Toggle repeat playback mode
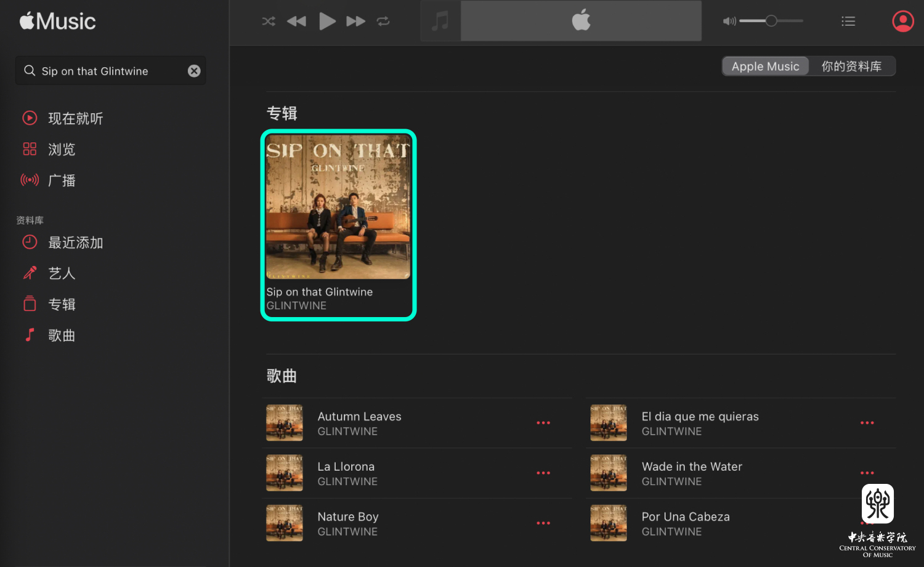 tap(383, 22)
